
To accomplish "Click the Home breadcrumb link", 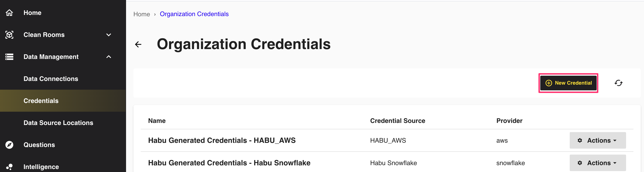I will pyautogui.click(x=141, y=14).
